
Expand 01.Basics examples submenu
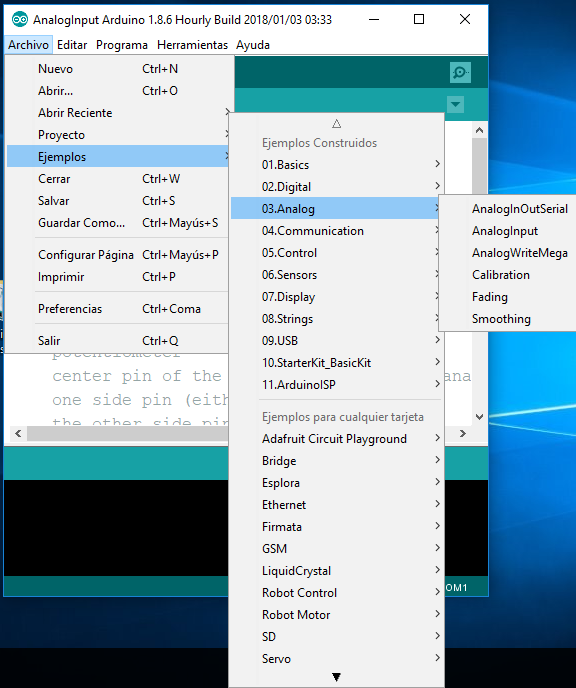[x=336, y=165]
